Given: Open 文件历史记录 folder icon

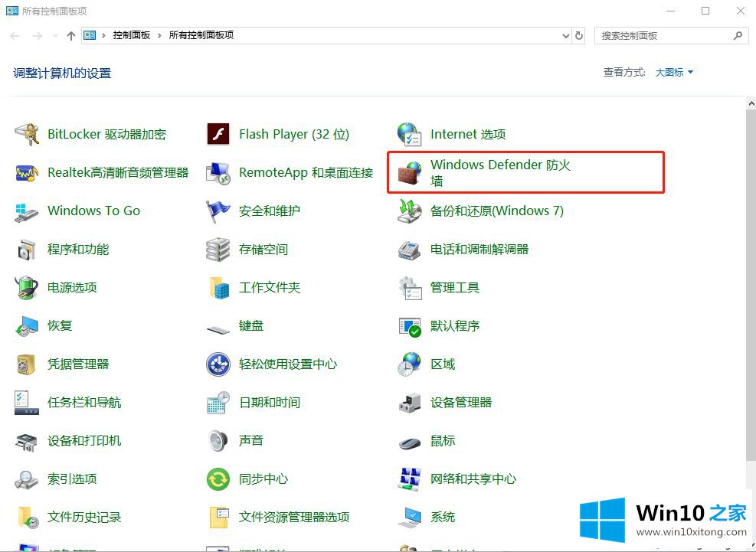Looking at the screenshot, I should pos(28,518).
